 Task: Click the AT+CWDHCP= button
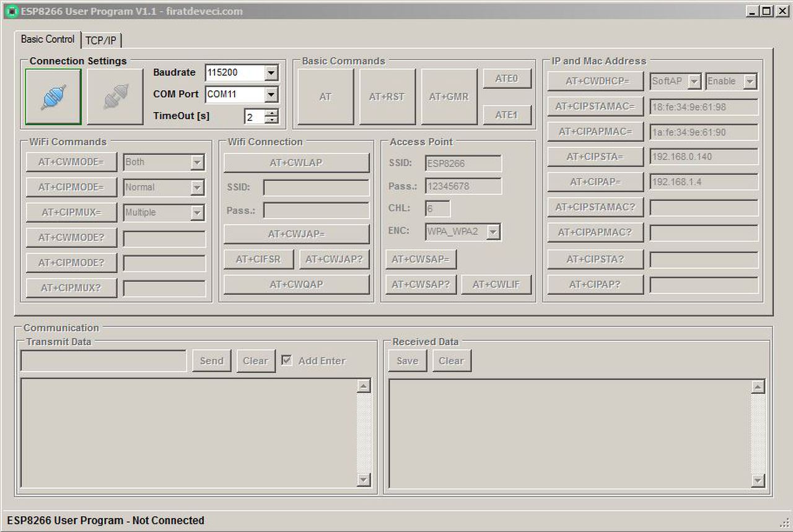(595, 81)
